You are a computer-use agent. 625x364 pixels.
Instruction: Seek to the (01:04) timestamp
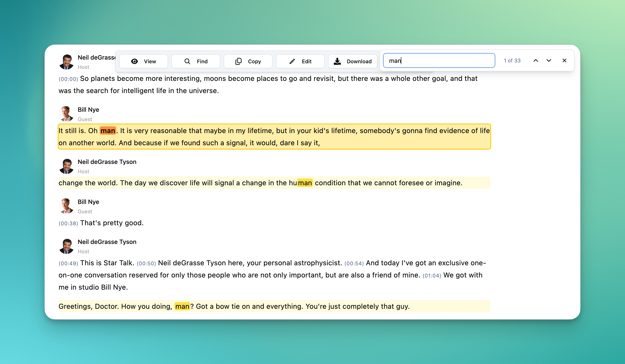click(x=432, y=276)
